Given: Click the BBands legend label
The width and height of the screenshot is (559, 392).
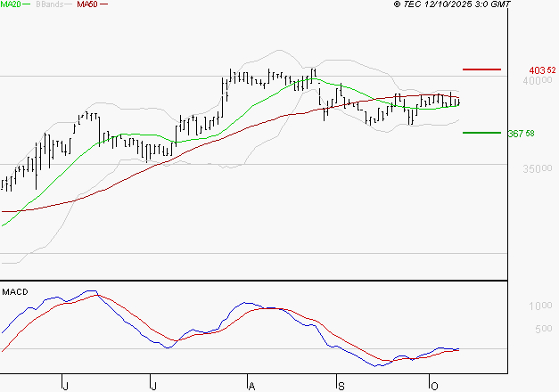Looking at the screenshot, I should [50, 4].
